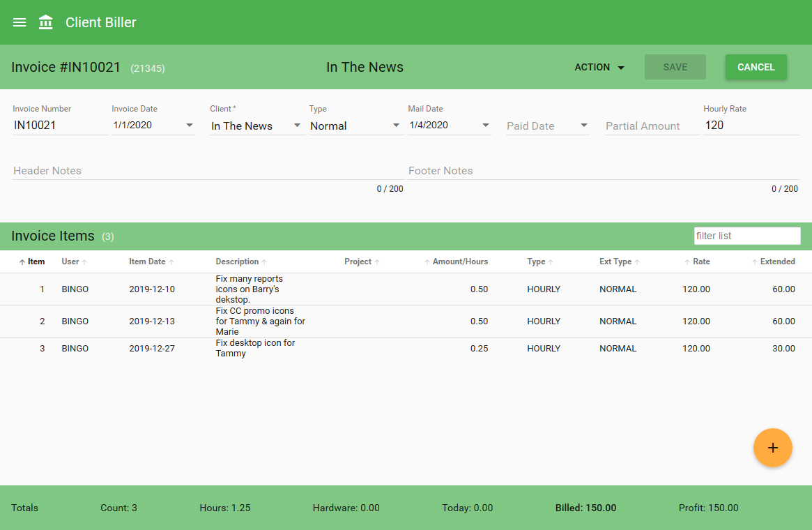Sort by the Project column header
This screenshot has height=530, width=812.
pos(362,262)
